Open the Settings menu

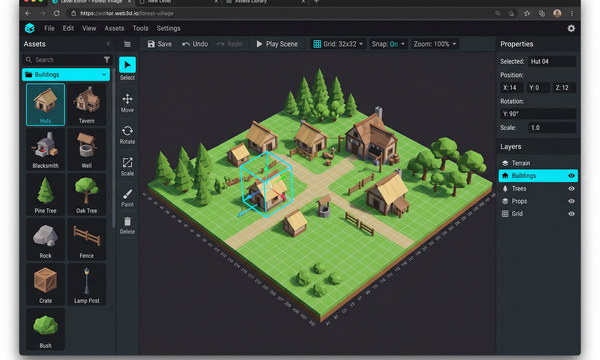click(x=168, y=28)
